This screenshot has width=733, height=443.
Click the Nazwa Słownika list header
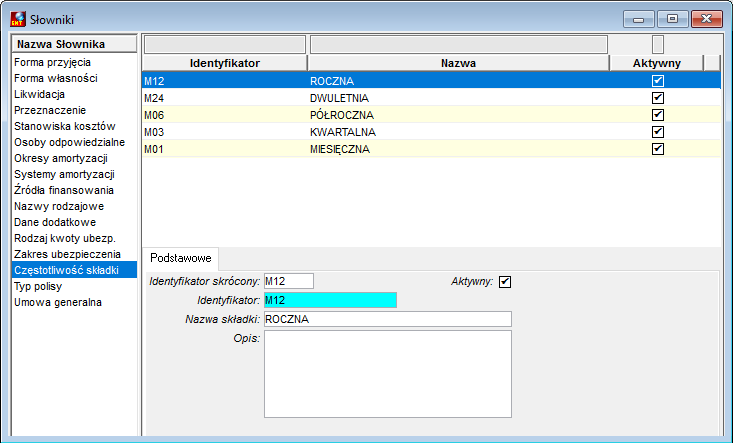[74, 44]
